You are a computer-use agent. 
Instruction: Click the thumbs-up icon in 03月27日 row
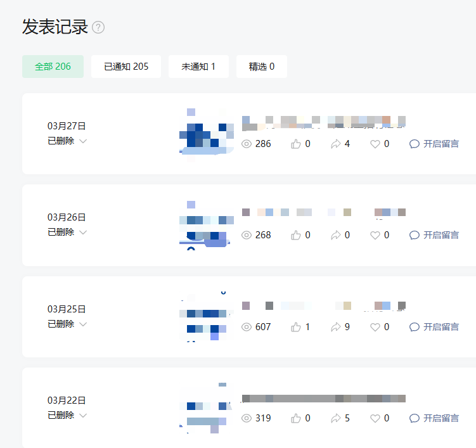tap(296, 144)
